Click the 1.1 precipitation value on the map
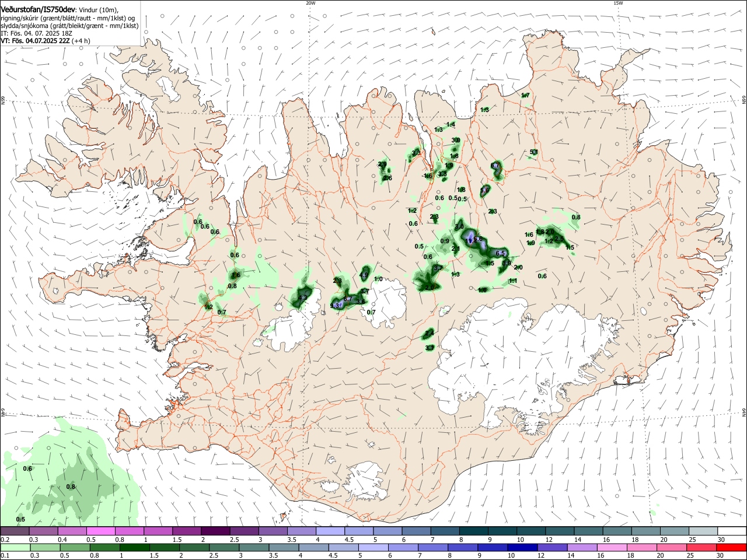The image size is (747, 560). (x=513, y=281)
